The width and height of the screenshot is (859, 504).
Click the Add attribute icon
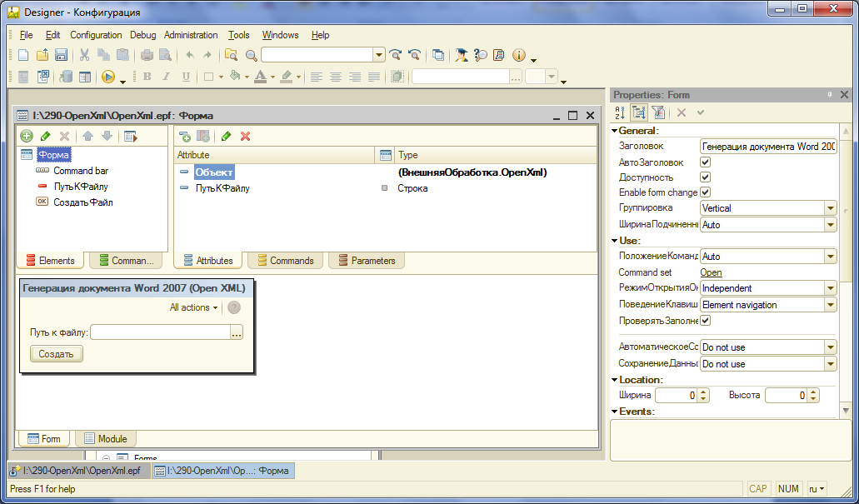pos(185,136)
